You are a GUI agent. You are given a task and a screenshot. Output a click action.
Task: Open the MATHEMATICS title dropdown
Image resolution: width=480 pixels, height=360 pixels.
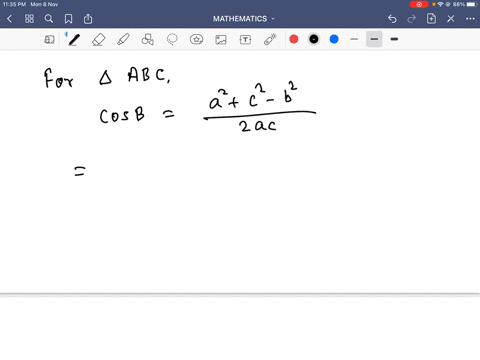pyautogui.click(x=244, y=19)
